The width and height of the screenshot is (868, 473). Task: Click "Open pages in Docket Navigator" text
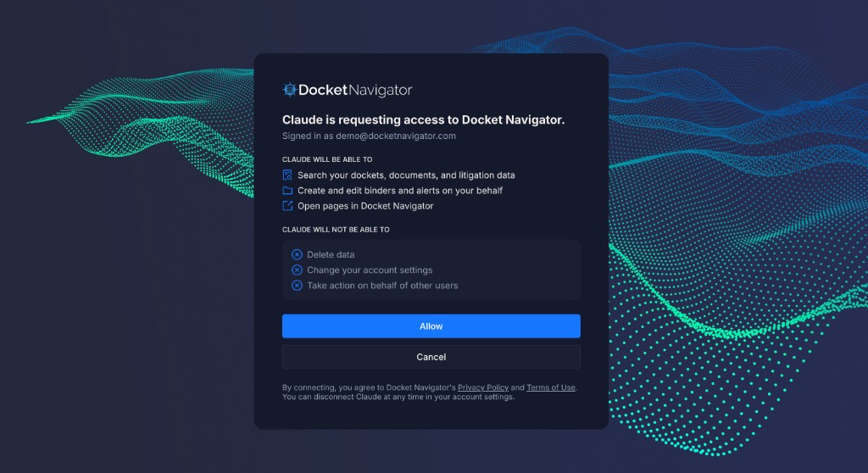click(x=365, y=206)
